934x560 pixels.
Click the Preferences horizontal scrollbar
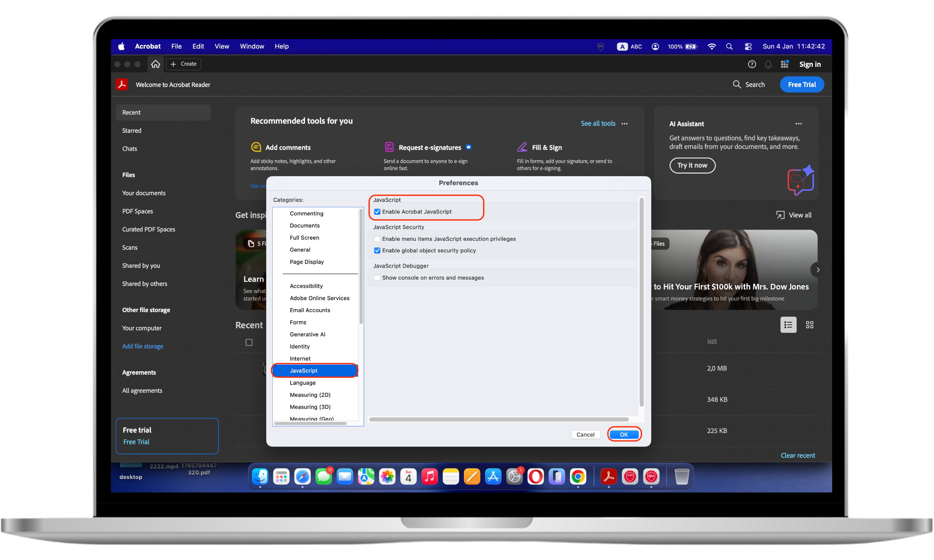point(498,419)
